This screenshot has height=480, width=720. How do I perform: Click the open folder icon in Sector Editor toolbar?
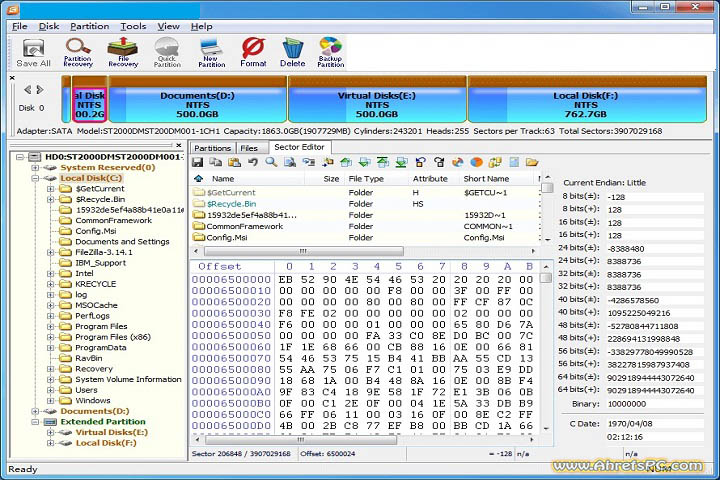[x=532, y=162]
